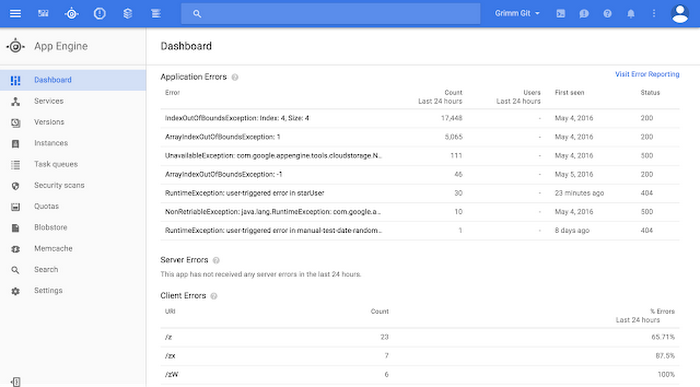Follow the Visit Error Reporting link
This screenshot has height=387, width=700.
(647, 74)
